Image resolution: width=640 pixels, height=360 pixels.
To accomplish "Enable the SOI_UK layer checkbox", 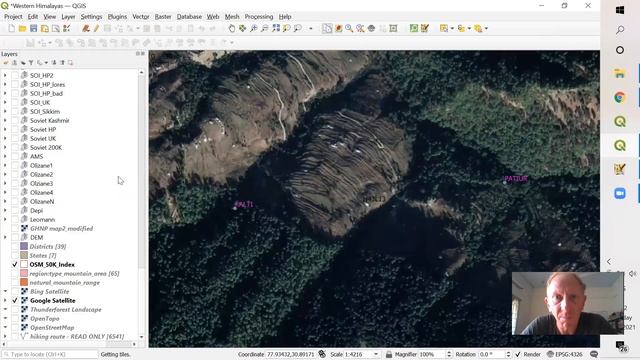I will click(x=15, y=102).
